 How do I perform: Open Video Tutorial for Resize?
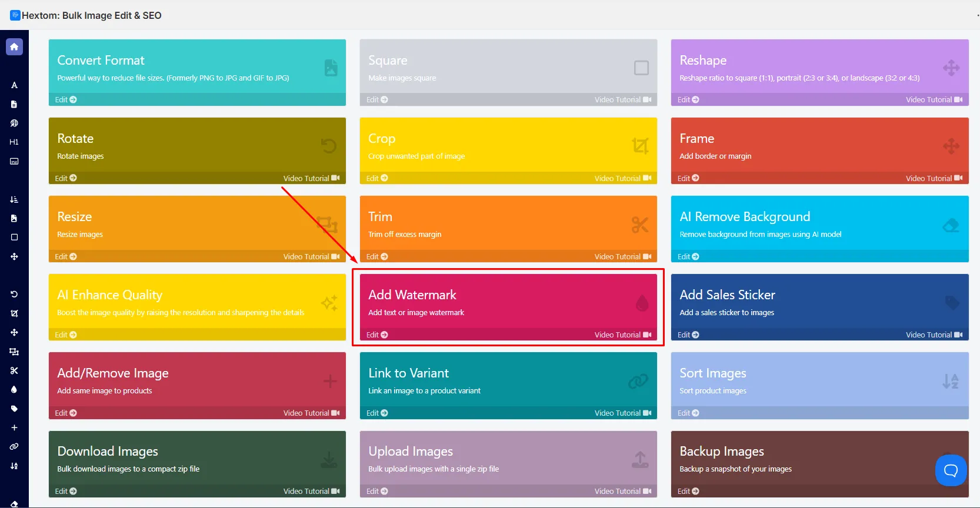[x=312, y=256]
